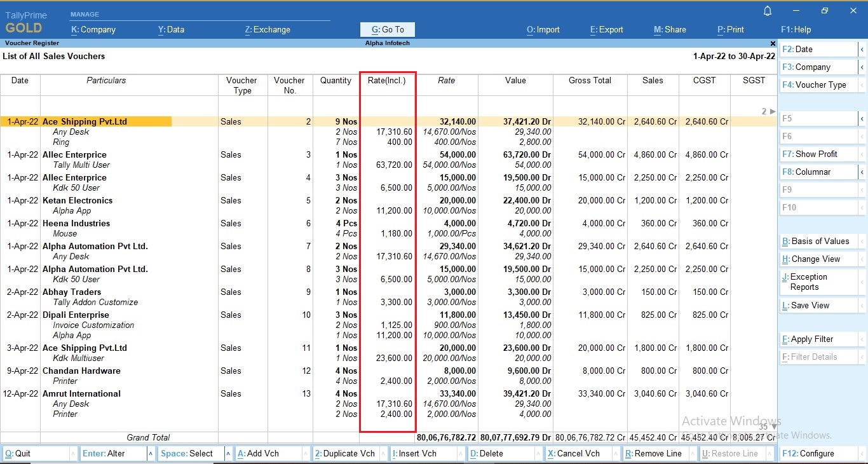Image resolution: width=868 pixels, height=464 pixels.
Task: Change the report period with F2: Date
Action: tap(814, 48)
